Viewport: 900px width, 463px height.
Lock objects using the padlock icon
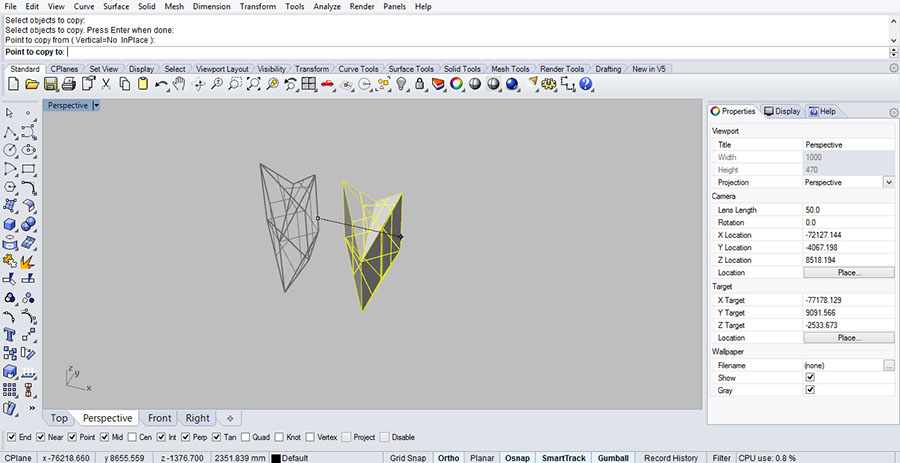click(x=420, y=84)
